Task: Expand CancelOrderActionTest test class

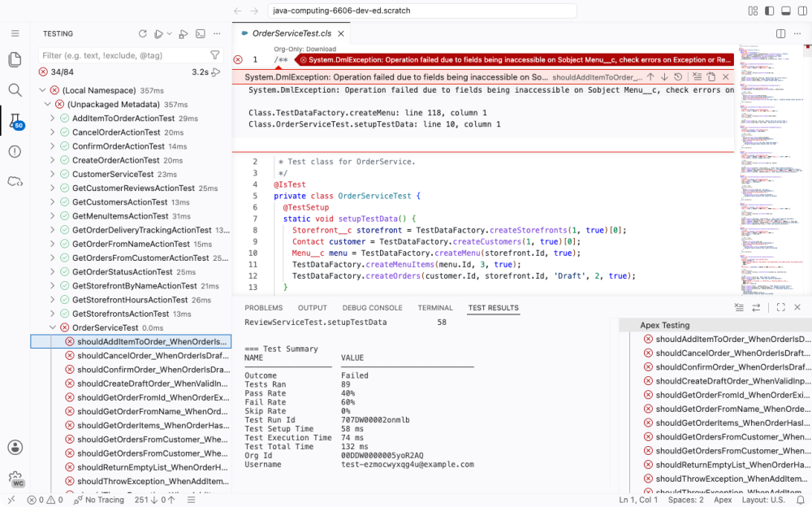Action: tap(52, 132)
